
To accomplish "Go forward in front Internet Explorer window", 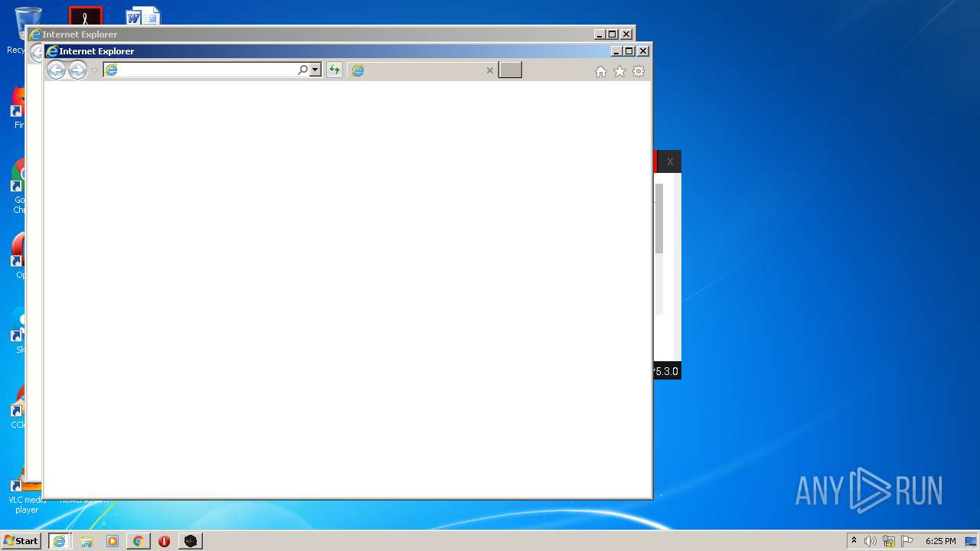I will point(77,70).
